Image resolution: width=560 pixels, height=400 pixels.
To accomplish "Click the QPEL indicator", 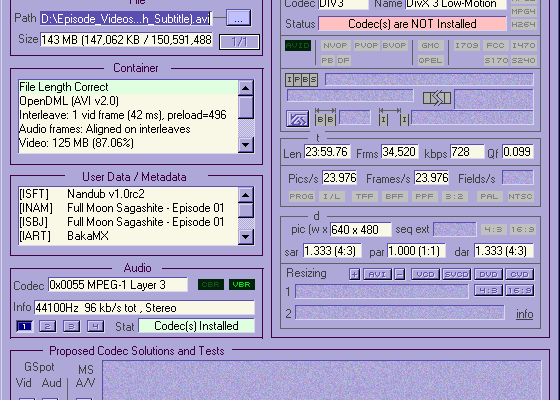I will (430, 60).
